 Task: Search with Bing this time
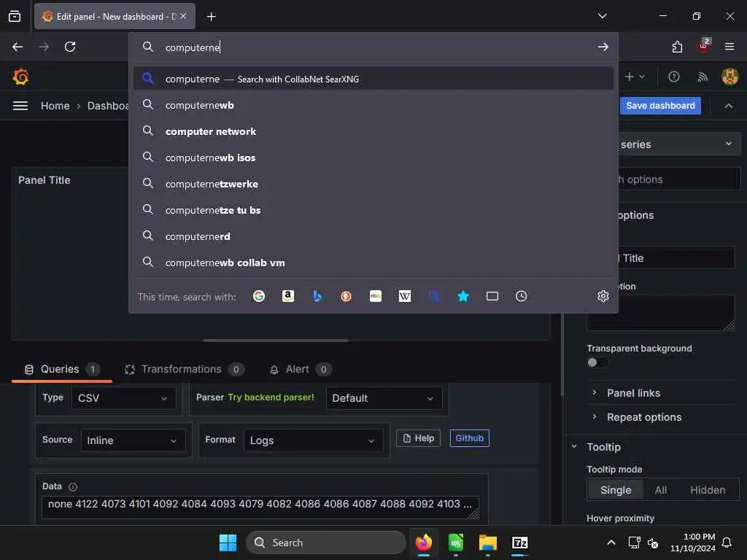click(x=317, y=296)
